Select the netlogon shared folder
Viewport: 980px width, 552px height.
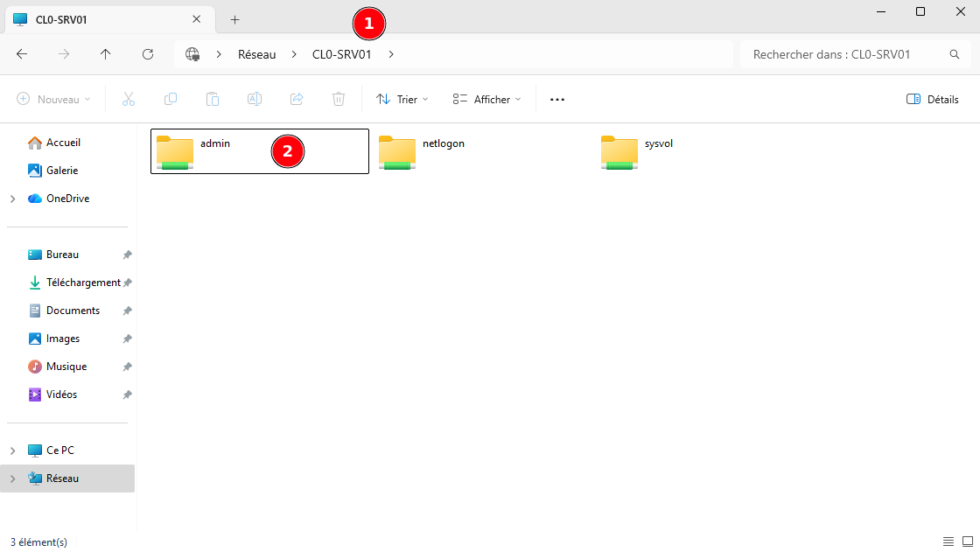(482, 151)
